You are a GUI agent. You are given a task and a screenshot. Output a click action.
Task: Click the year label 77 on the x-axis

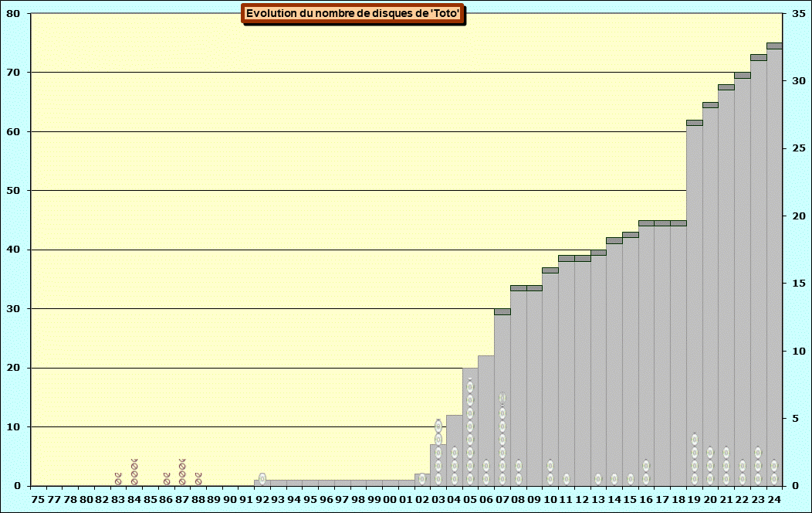(x=54, y=500)
